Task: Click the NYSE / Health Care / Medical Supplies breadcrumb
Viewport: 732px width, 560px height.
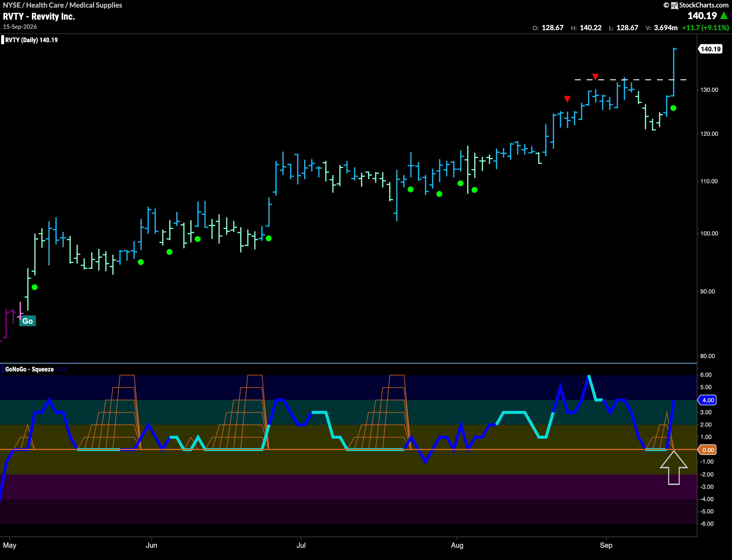Action: pos(63,5)
